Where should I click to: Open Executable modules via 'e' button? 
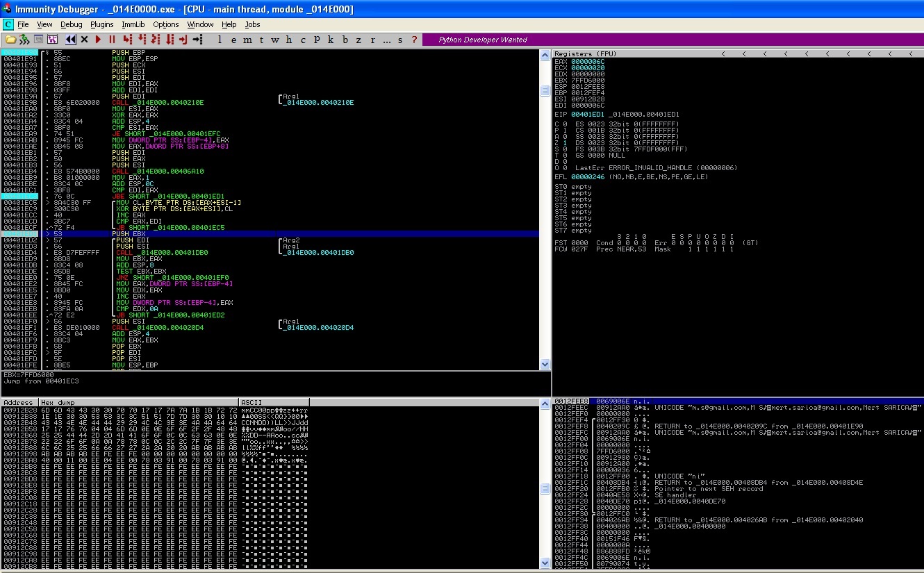(x=233, y=40)
